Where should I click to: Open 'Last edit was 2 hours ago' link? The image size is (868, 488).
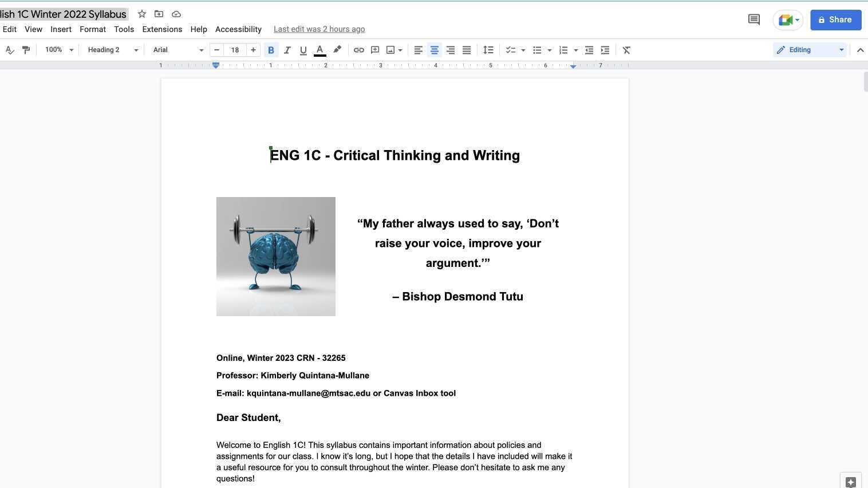tap(319, 29)
